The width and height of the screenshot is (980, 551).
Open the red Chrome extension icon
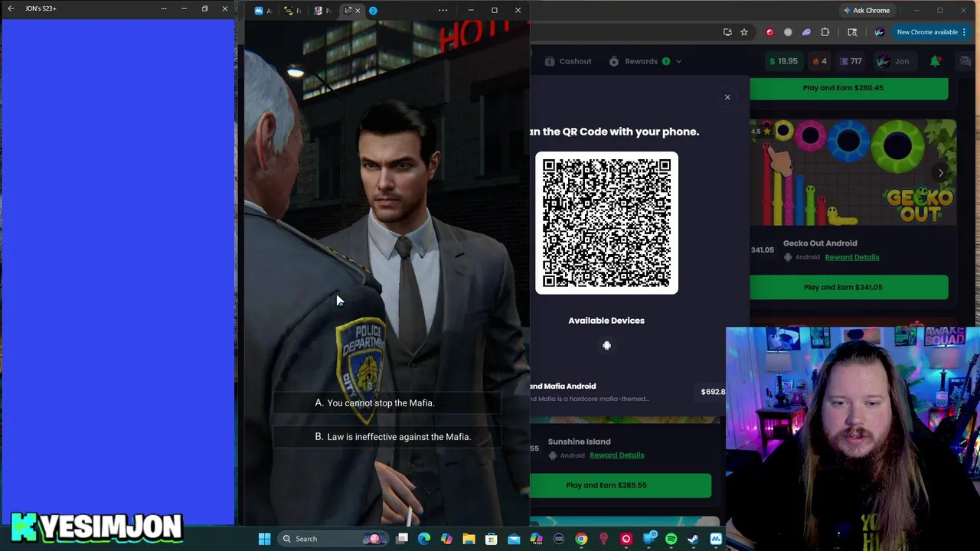(x=769, y=32)
